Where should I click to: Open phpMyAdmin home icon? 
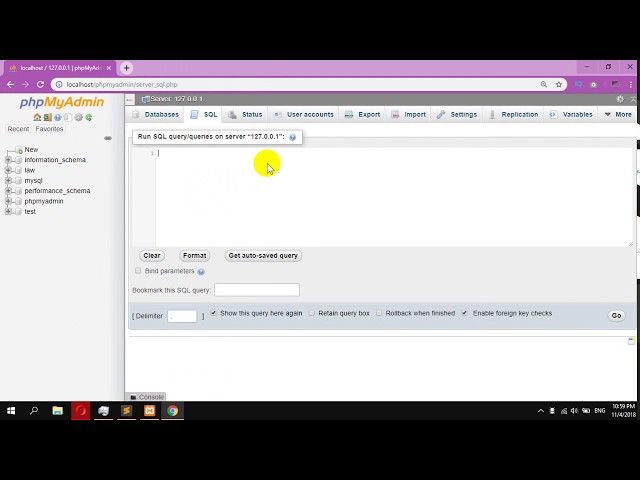pos(37,118)
